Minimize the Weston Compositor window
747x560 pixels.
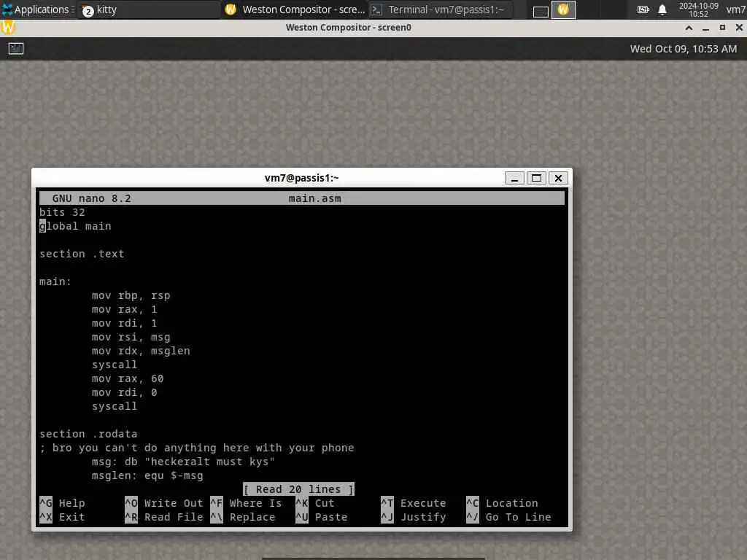pyautogui.click(x=705, y=28)
